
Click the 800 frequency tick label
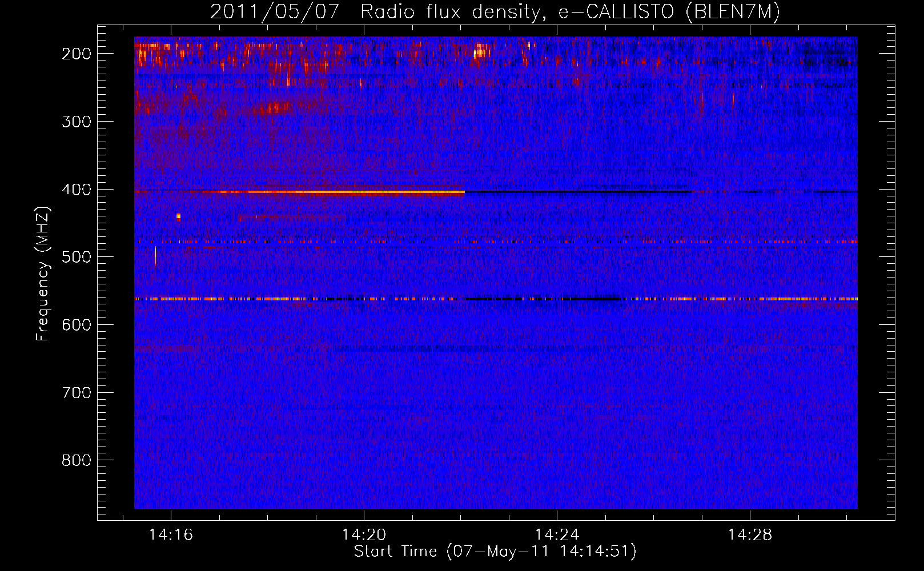77,460
